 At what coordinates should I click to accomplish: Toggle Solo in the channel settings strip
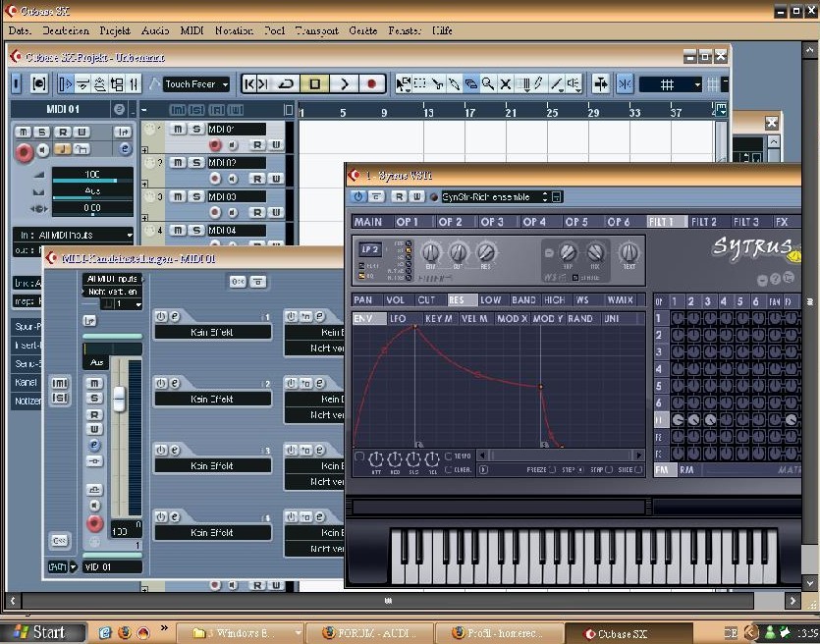[x=94, y=399]
